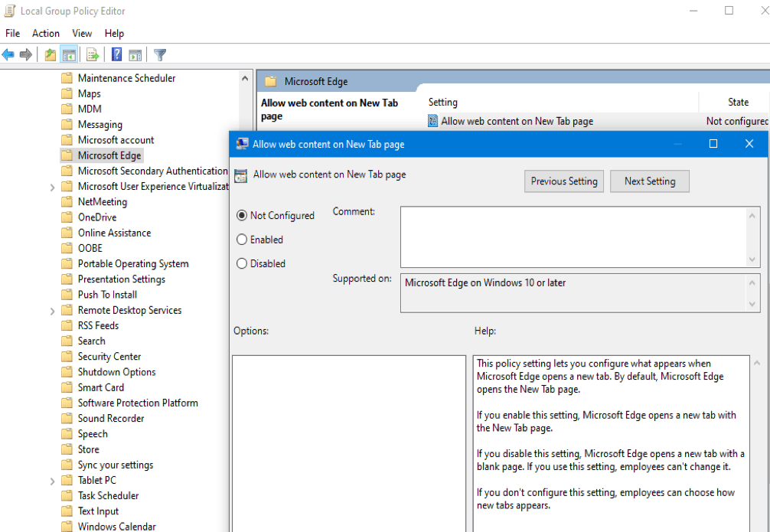
Task: Select the Disabled radio button
Action: pos(242,263)
